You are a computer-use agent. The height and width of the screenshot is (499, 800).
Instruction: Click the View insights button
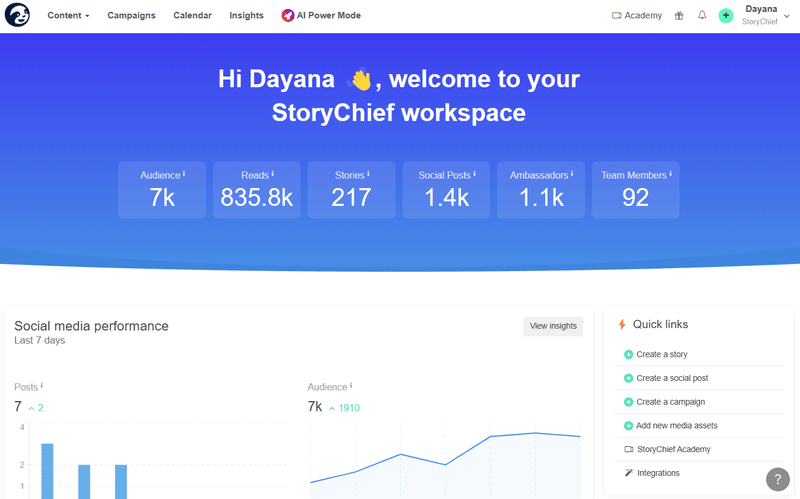tap(553, 326)
